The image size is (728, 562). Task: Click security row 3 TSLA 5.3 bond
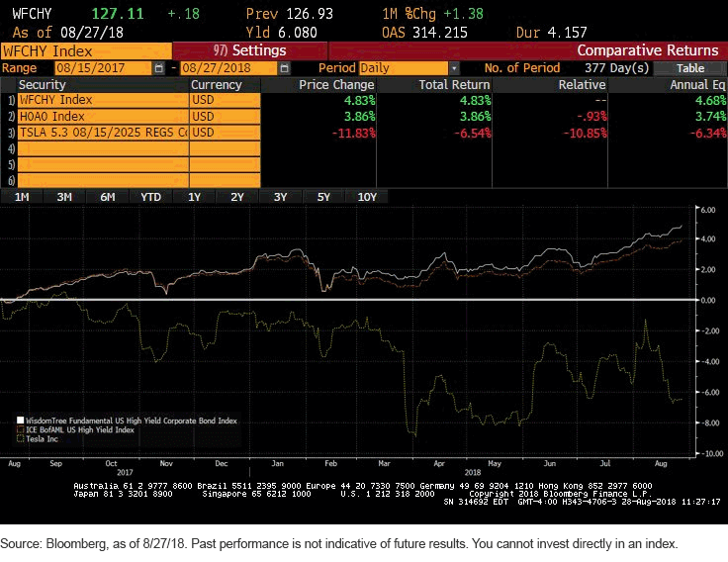103,133
